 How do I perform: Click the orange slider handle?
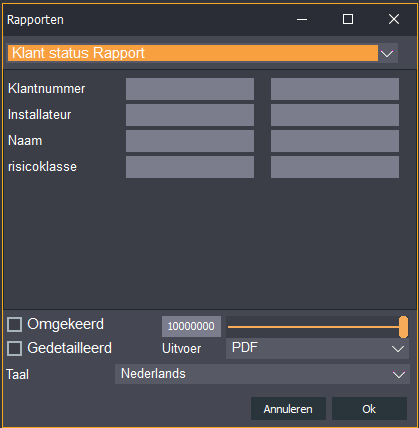403,327
